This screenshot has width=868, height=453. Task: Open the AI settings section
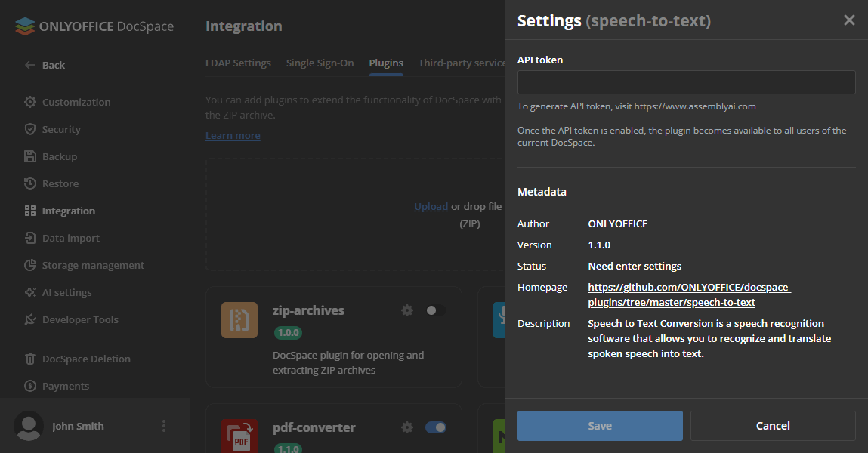tap(65, 292)
